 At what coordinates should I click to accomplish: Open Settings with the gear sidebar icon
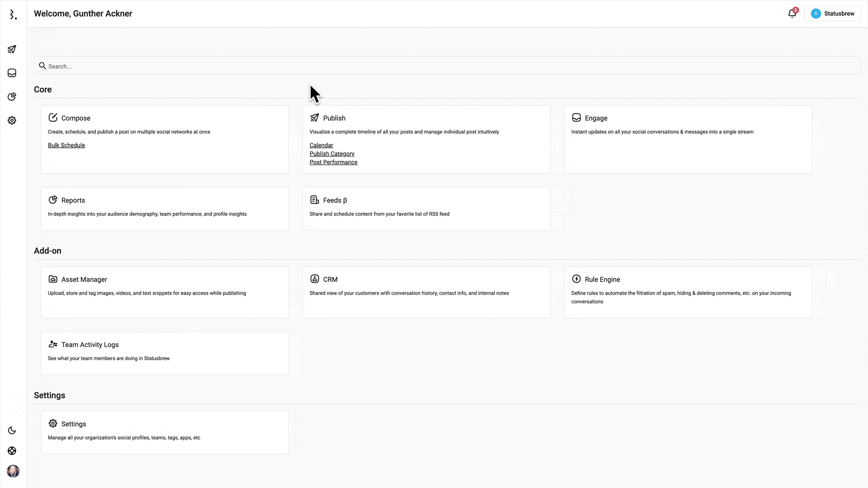pos(12,120)
